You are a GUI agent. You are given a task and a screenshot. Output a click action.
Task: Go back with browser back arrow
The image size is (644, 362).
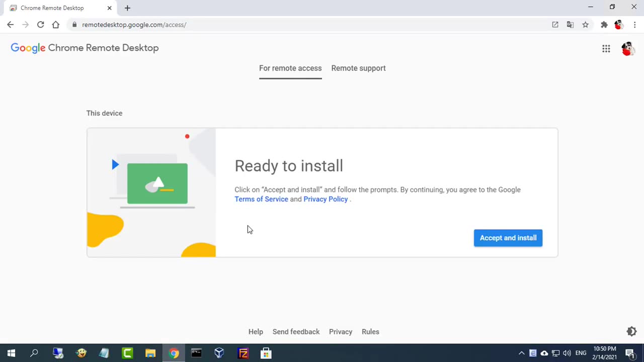[11, 25]
